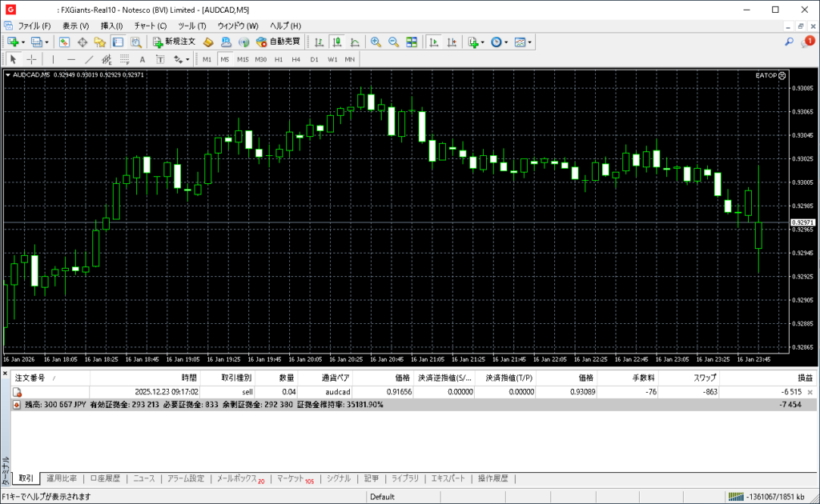Click the 新規注文 (New Order) button
Viewport: 820px width, 504px height.
tap(174, 42)
